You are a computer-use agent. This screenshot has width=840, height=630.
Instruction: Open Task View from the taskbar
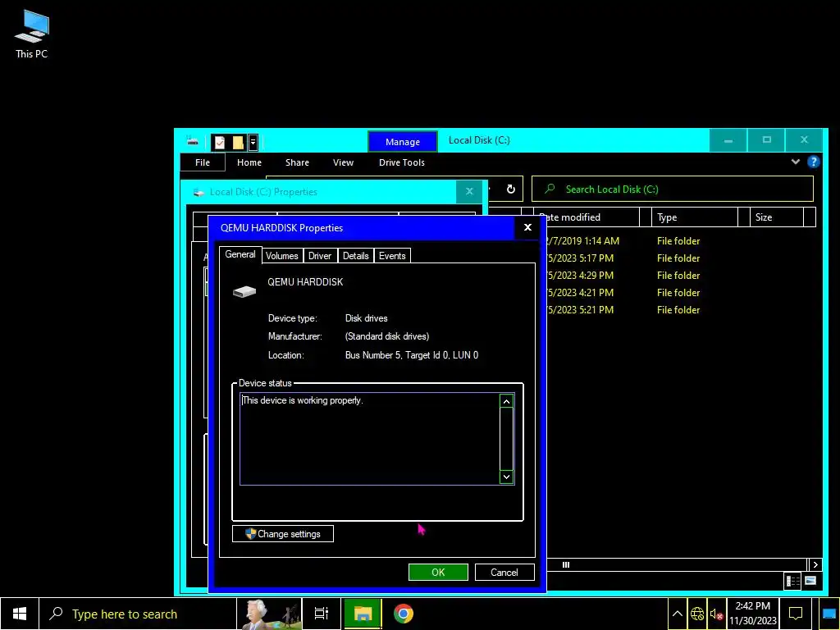(322, 614)
